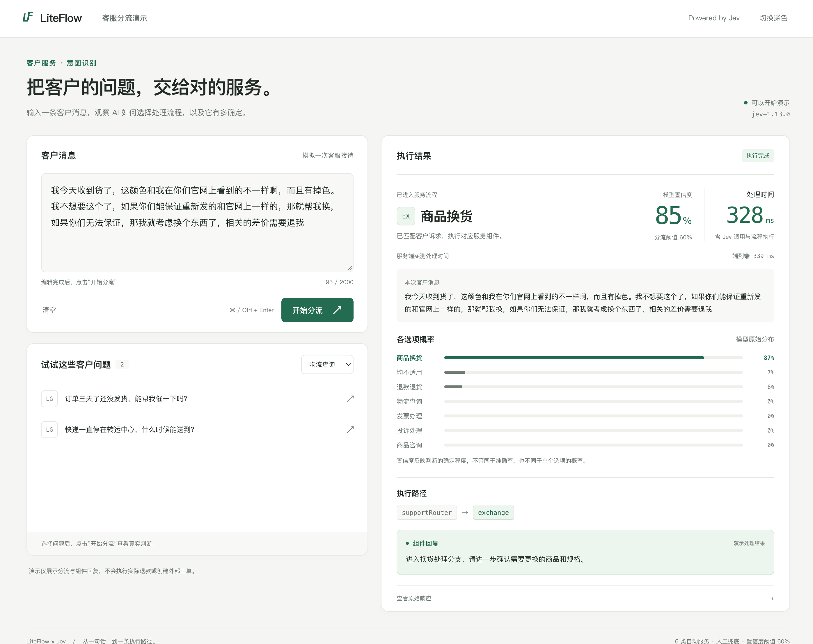This screenshot has width=813, height=644.
Task: Click Powered by Jev text
Action: point(713,18)
